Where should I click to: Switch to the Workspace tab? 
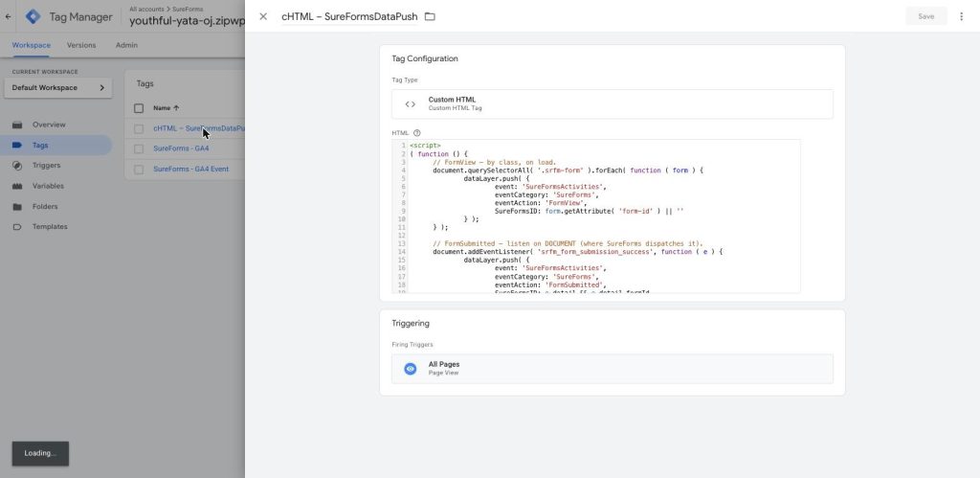click(x=32, y=46)
